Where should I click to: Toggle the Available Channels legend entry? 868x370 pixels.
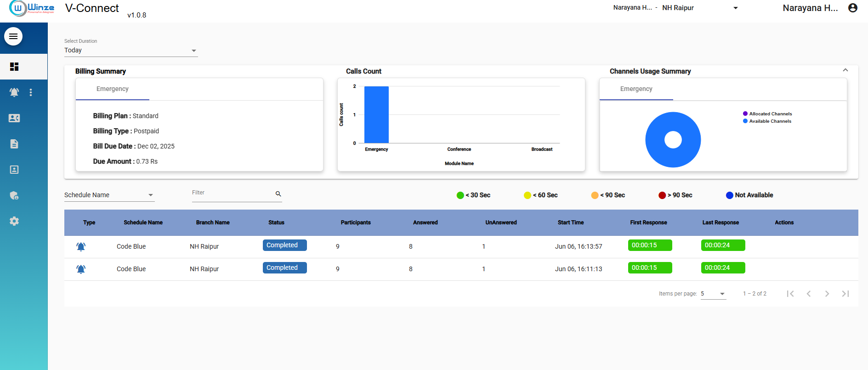[770, 121]
